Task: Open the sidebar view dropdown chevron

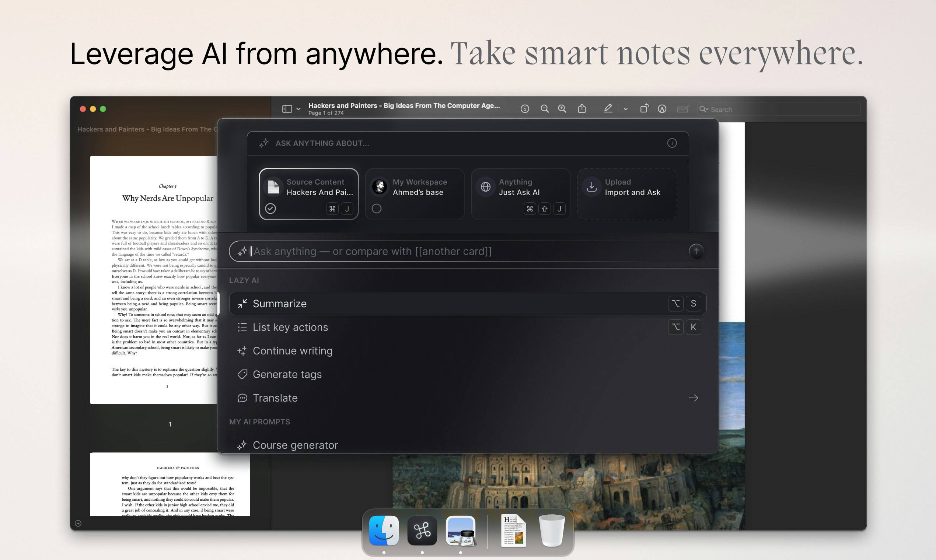Action: 298,109
